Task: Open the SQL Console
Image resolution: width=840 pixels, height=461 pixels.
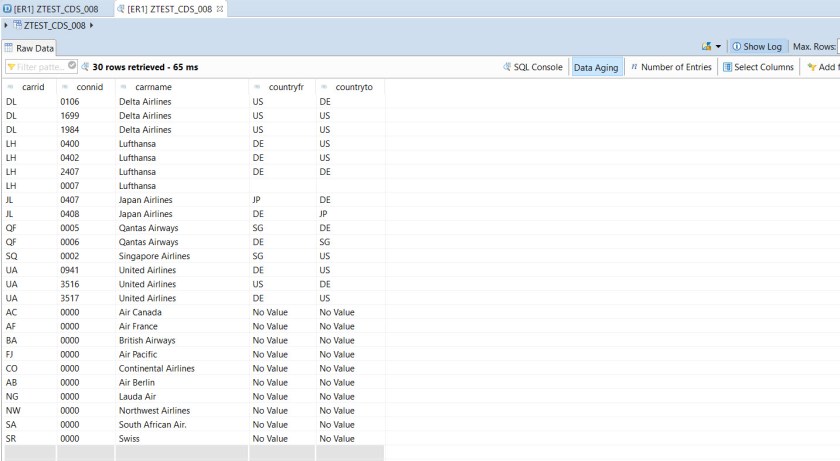Action: point(533,67)
